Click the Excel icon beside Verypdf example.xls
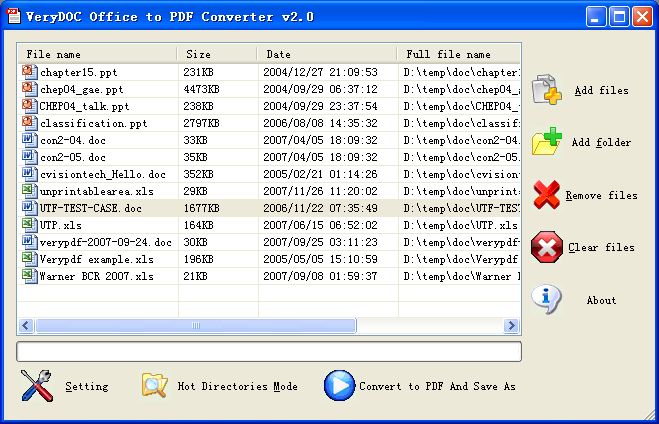Image resolution: width=659 pixels, height=424 pixels. [29, 259]
